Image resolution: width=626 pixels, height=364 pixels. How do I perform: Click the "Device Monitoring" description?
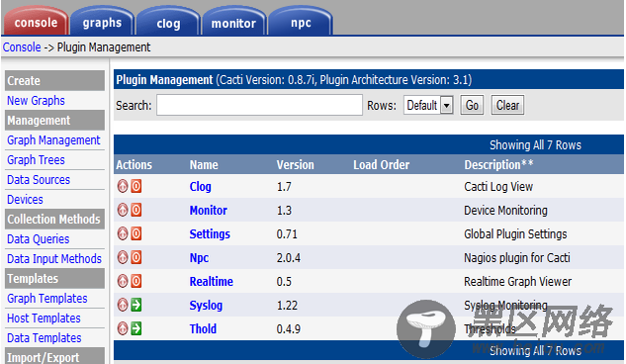click(505, 211)
